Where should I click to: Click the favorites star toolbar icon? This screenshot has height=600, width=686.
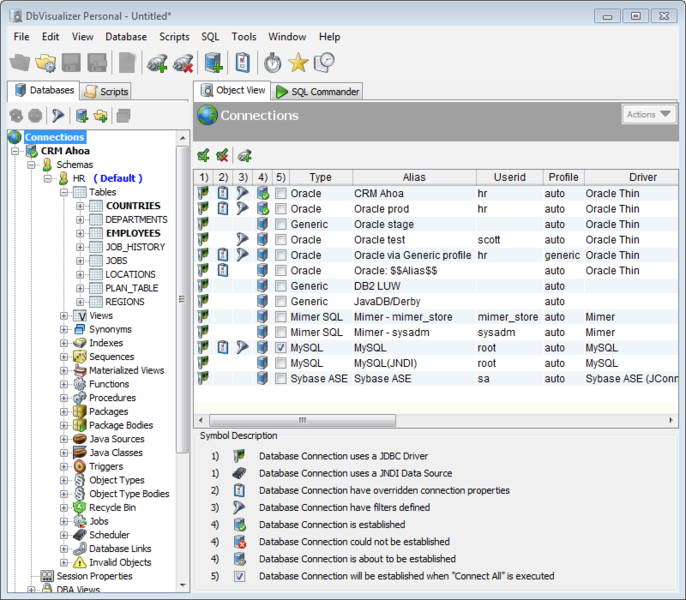point(298,63)
